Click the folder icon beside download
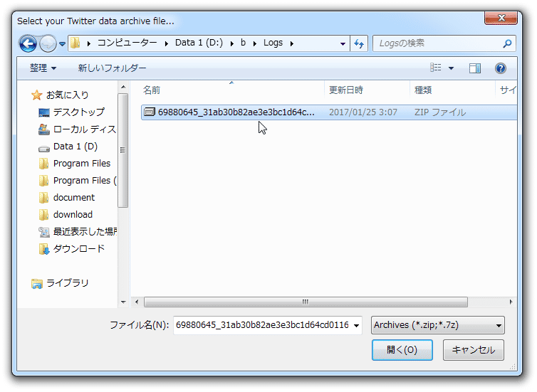 (43, 215)
